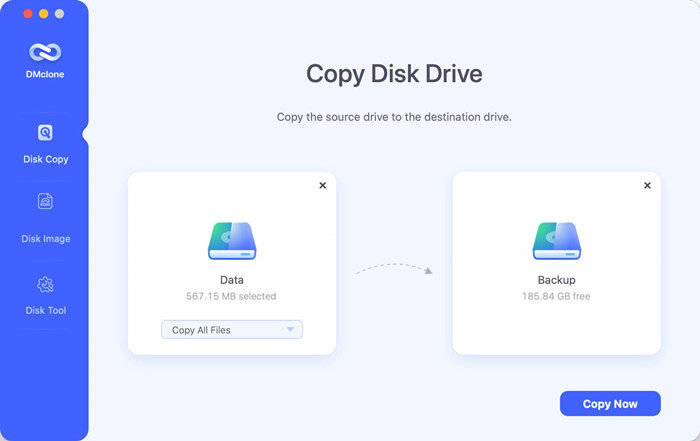700x441 pixels.
Task: Click the Data source drive icon
Action: click(x=232, y=241)
